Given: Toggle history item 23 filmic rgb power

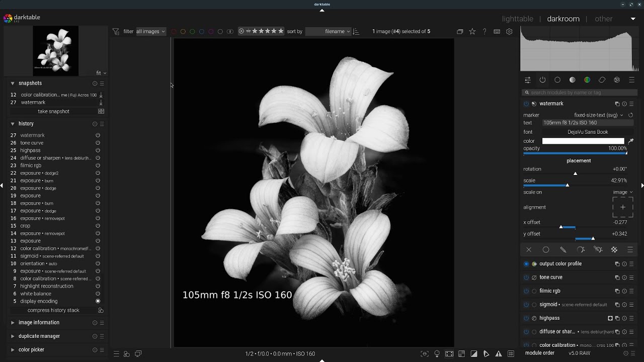Looking at the screenshot, I should point(98,165).
